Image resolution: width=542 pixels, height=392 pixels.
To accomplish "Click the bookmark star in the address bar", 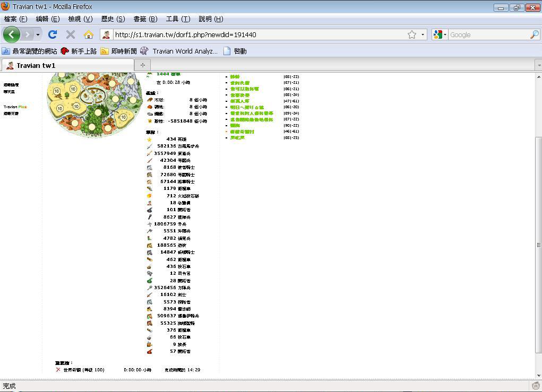I will pyautogui.click(x=411, y=34).
